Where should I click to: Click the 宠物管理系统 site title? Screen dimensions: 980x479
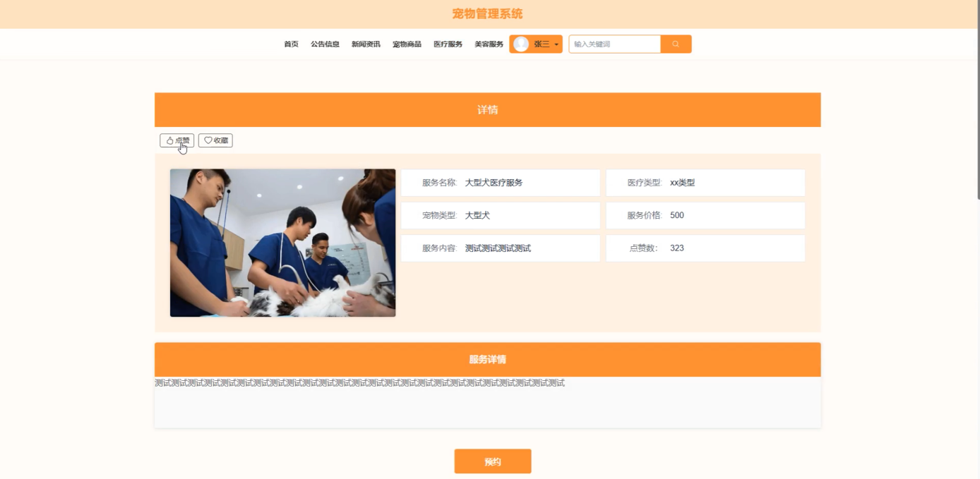pos(487,14)
